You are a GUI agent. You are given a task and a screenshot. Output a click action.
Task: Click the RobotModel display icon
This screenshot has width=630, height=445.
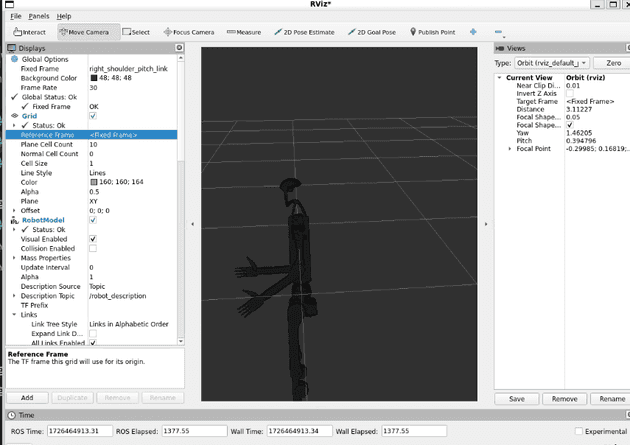14,220
